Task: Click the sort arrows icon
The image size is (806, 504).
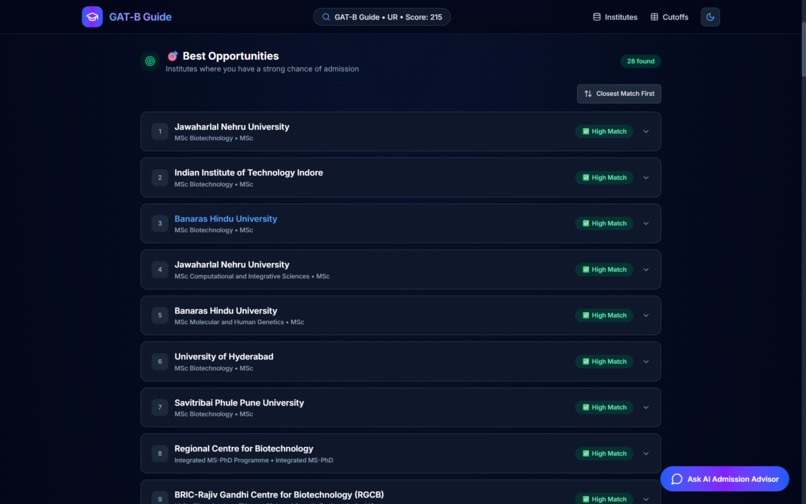Action: coord(588,94)
